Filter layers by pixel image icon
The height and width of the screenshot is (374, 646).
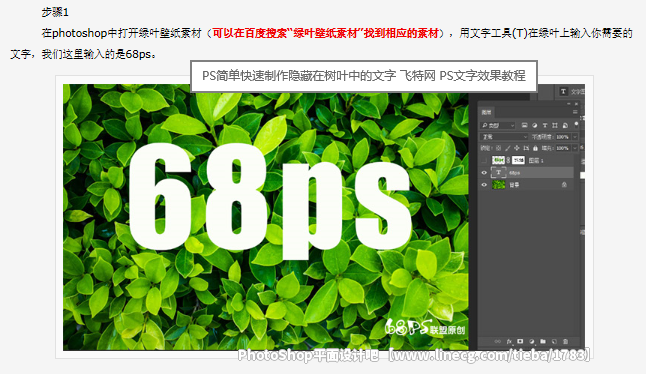pyautogui.click(x=524, y=125)
